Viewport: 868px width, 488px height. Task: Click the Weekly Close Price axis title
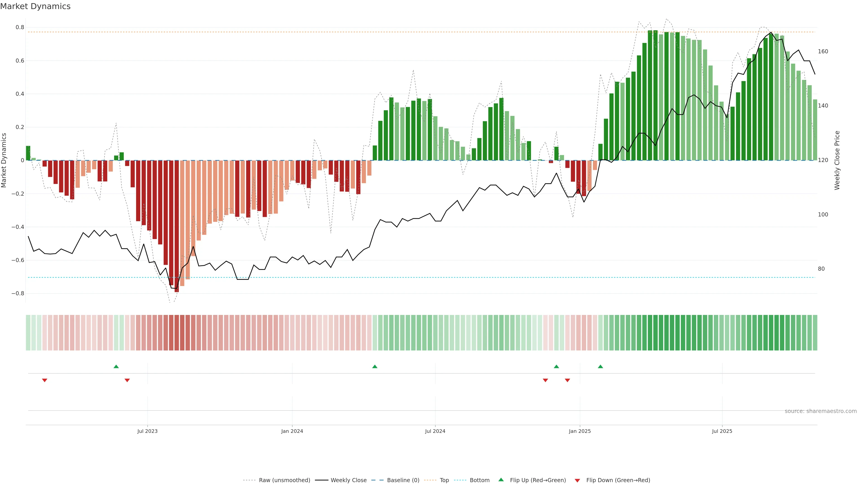[837, 160]
